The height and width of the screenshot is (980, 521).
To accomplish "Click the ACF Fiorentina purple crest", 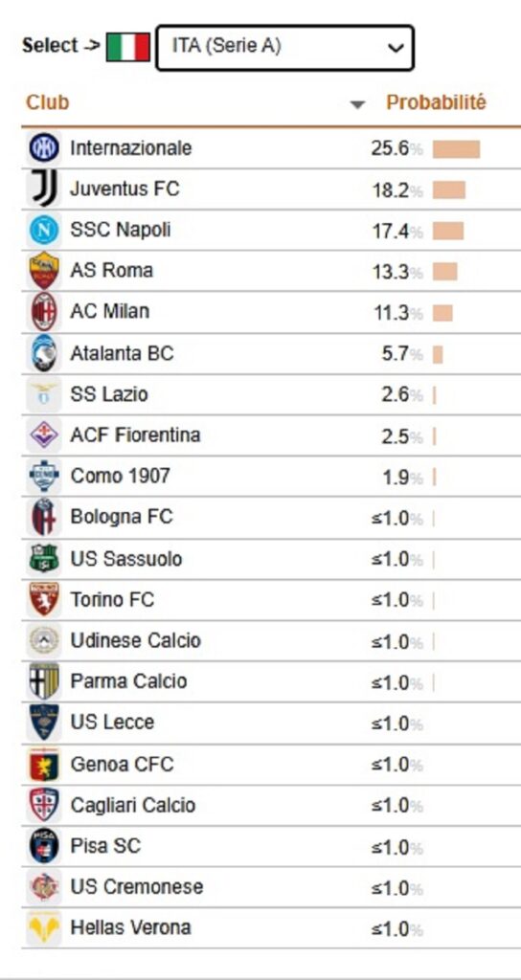I will pos(44,435).
